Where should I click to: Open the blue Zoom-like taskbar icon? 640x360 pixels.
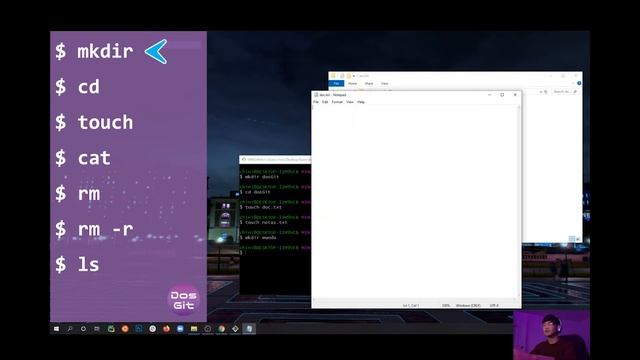point(180,329)
